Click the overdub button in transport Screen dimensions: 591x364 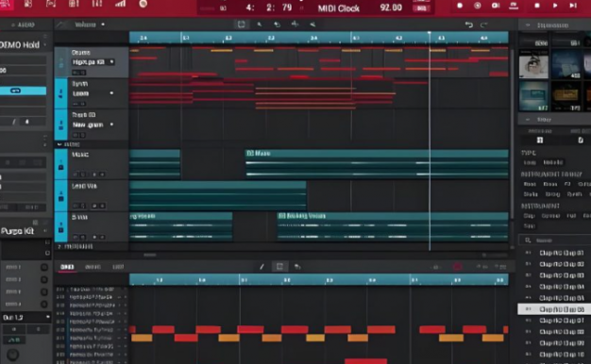(x=478, y=6)
